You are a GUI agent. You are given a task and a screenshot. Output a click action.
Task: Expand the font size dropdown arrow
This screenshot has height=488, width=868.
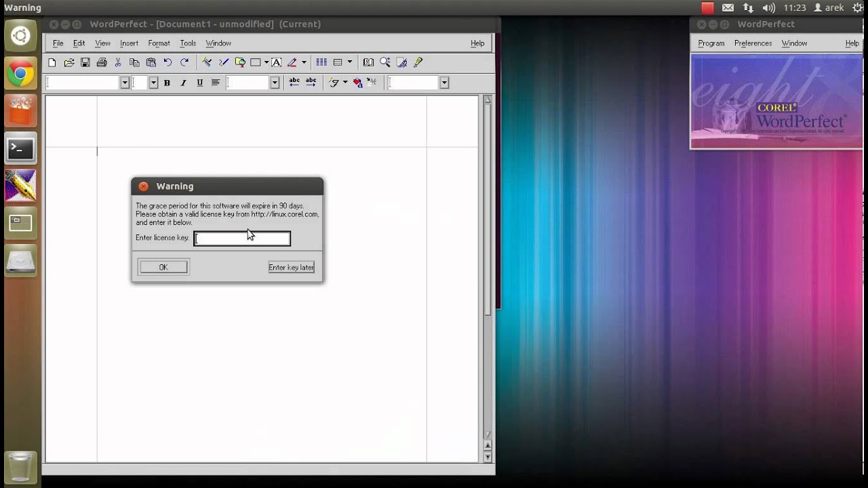click(x=153, y=83)
